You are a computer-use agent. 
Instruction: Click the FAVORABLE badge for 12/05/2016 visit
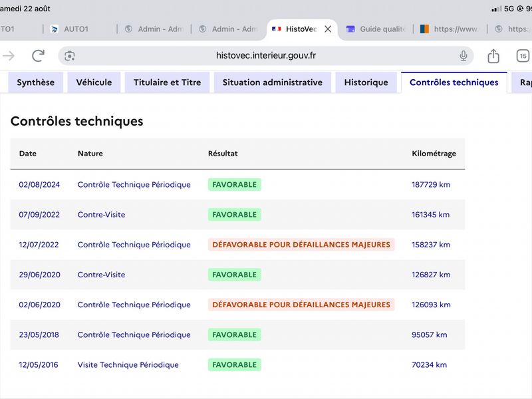tap(235, 364)
